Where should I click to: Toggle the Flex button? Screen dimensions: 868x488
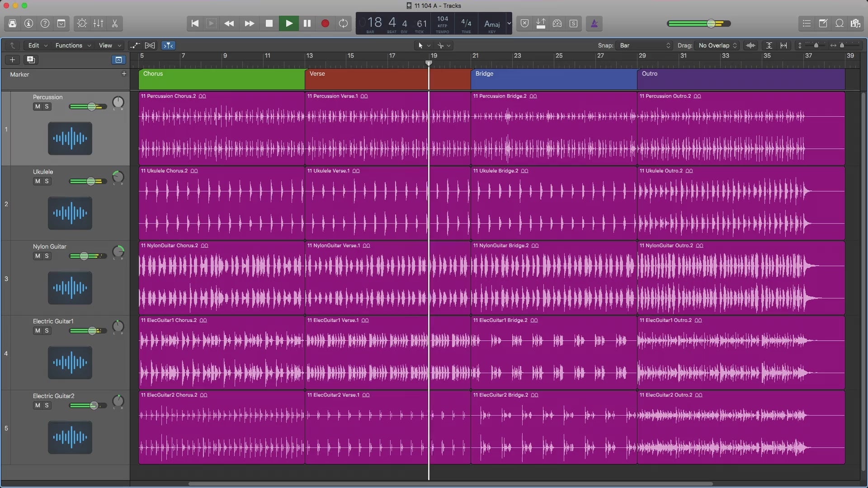pyautogui.click(x=150, y=46)
